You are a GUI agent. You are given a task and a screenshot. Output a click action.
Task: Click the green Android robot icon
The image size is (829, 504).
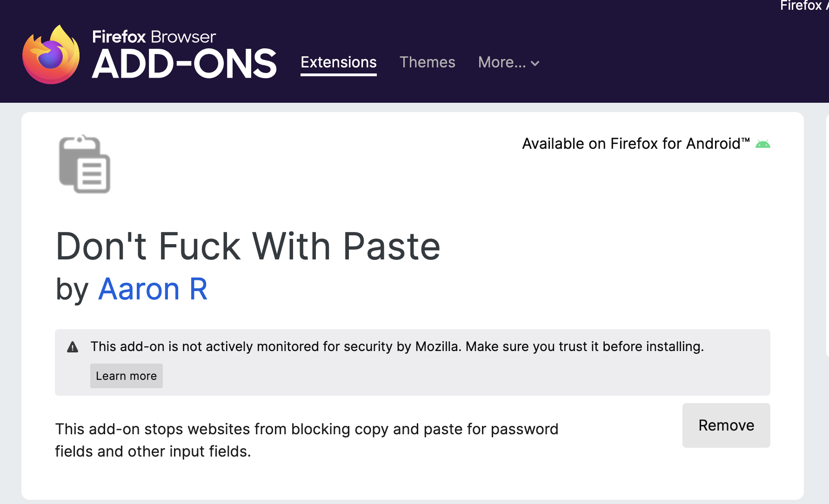[762, 144]
